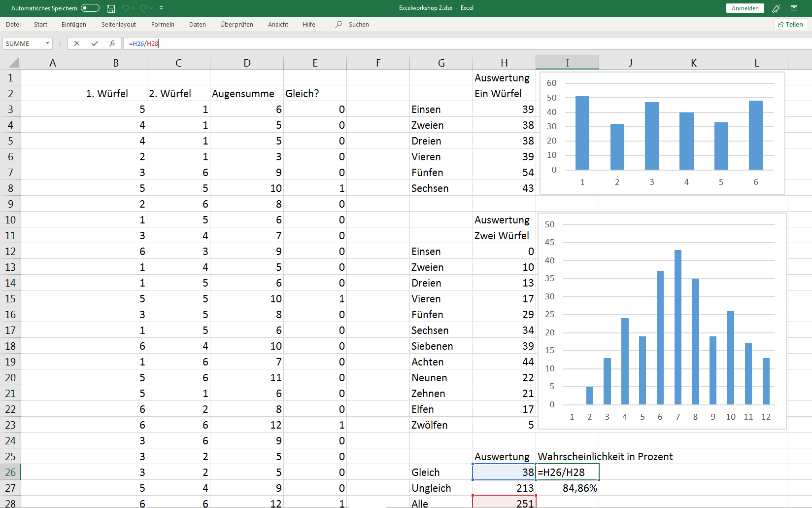The width and height of the screenshot is (812, 508).
Task: Click the Suchen search box
Action: [x=359, y=24]
